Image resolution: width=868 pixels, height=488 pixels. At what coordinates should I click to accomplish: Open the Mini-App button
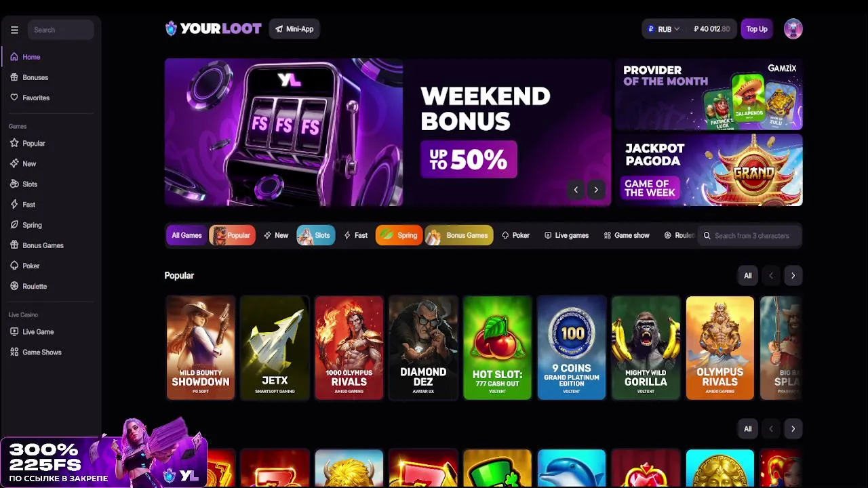click(294, 29)
